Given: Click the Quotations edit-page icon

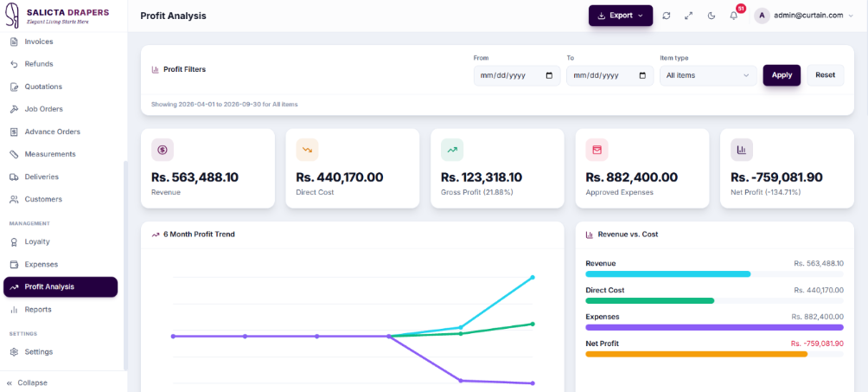Looking at the screenshot, I should 15,87.
